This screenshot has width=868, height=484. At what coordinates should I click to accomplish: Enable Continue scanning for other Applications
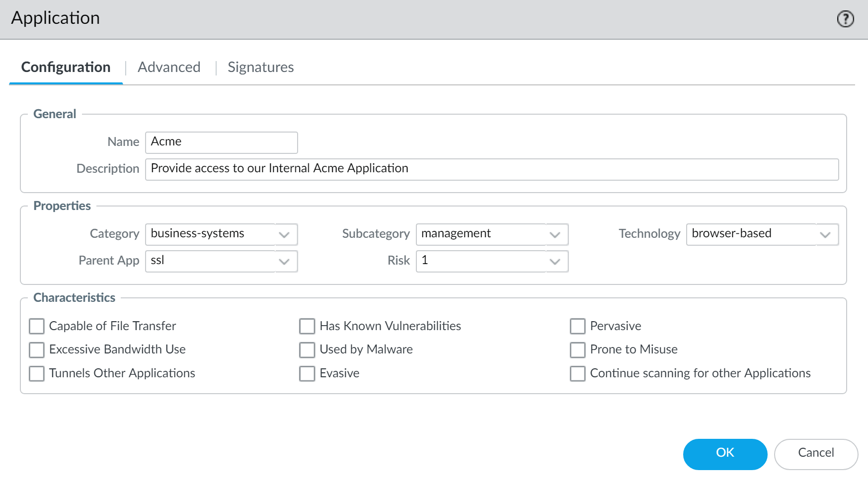pos(577,373)
